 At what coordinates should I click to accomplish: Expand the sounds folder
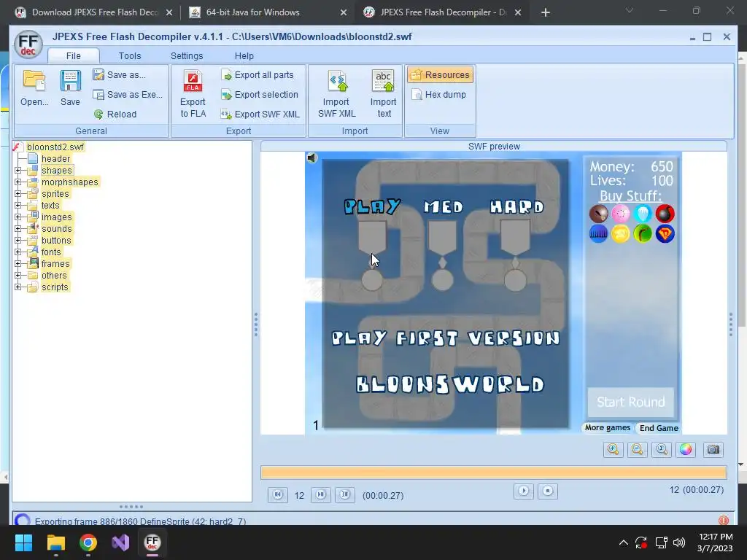pos(18,228)
